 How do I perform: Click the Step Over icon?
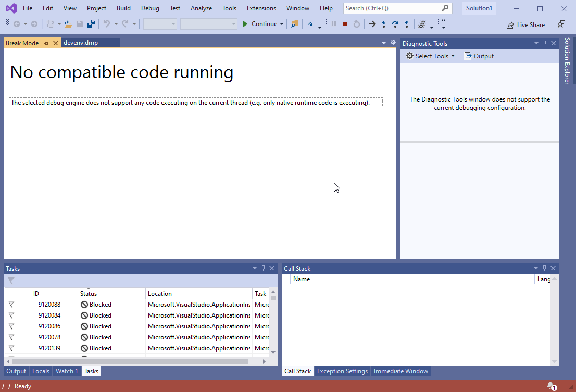[395, 24]
